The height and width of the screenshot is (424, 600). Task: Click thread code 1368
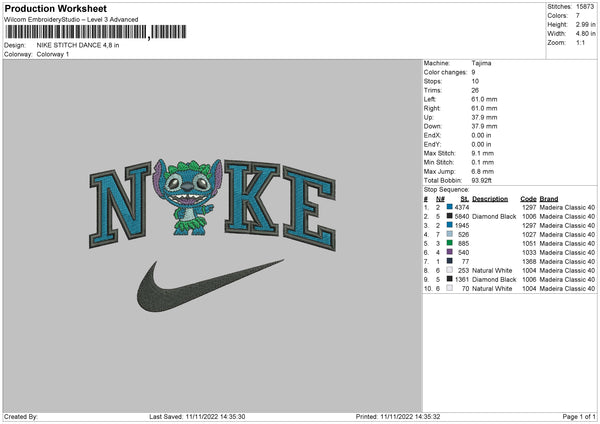(x=529, y=261)
